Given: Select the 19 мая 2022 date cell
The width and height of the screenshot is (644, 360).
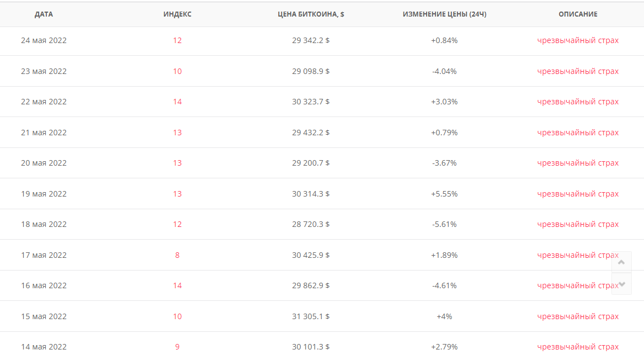Looking at the screenshot, I should click(x=44, y=194).
